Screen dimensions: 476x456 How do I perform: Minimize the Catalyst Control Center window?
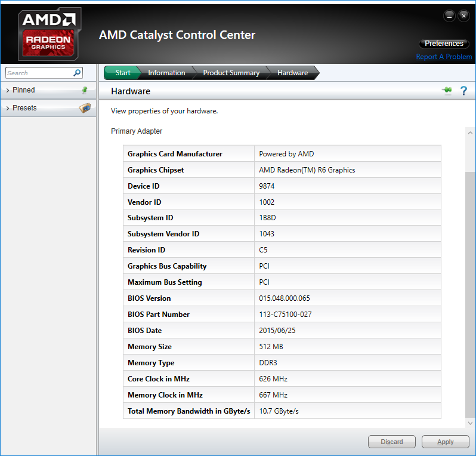point(449,16)
